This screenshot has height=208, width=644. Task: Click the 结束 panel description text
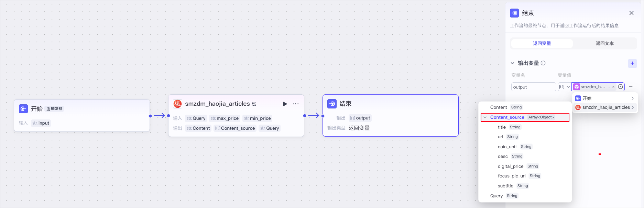coord(564,25)
